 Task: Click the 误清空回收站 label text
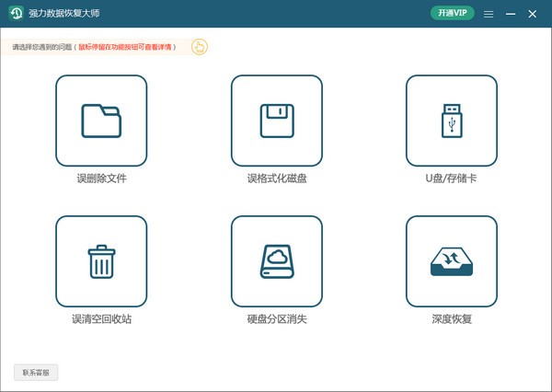click(x=102, y=319)
